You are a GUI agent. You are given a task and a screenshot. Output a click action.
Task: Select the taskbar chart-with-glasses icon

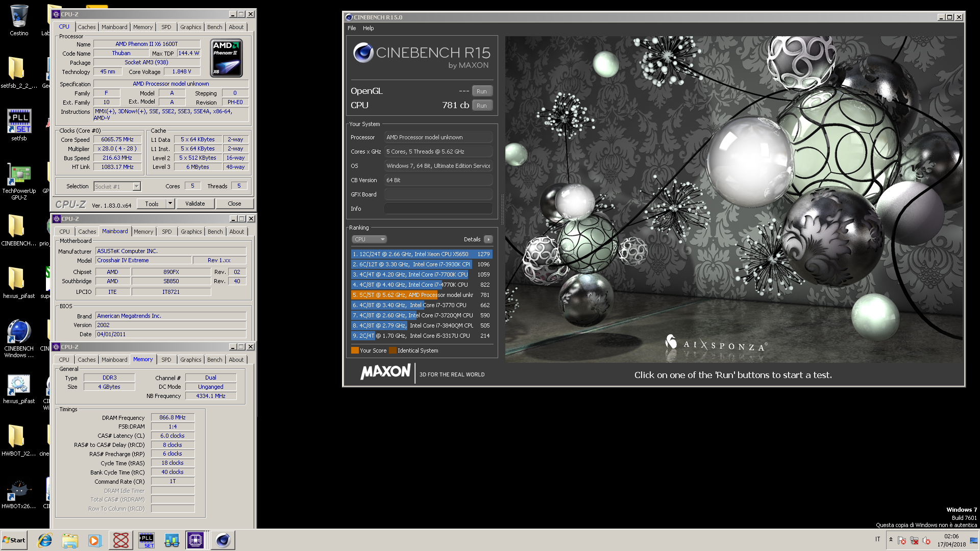pos(171,540)
